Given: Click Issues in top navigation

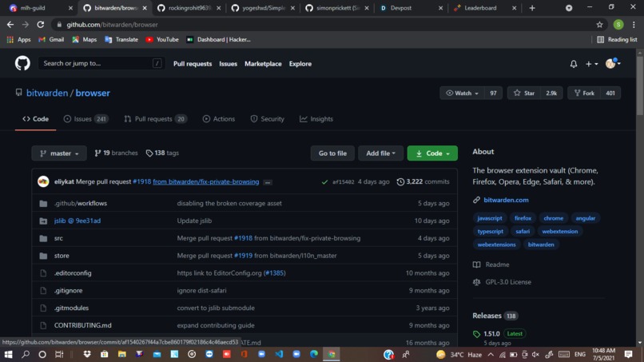Looking at the screenshot, I should point(228,64).
